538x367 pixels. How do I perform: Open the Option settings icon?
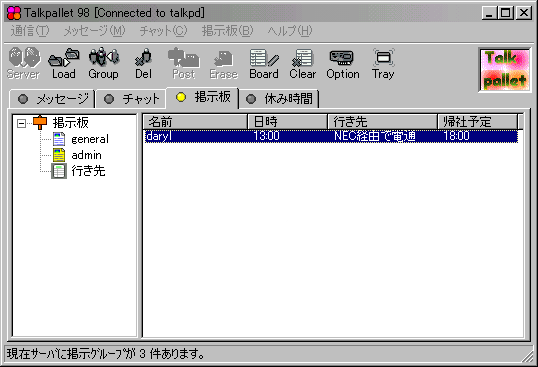pyautogui.click(x=343, y=64)
